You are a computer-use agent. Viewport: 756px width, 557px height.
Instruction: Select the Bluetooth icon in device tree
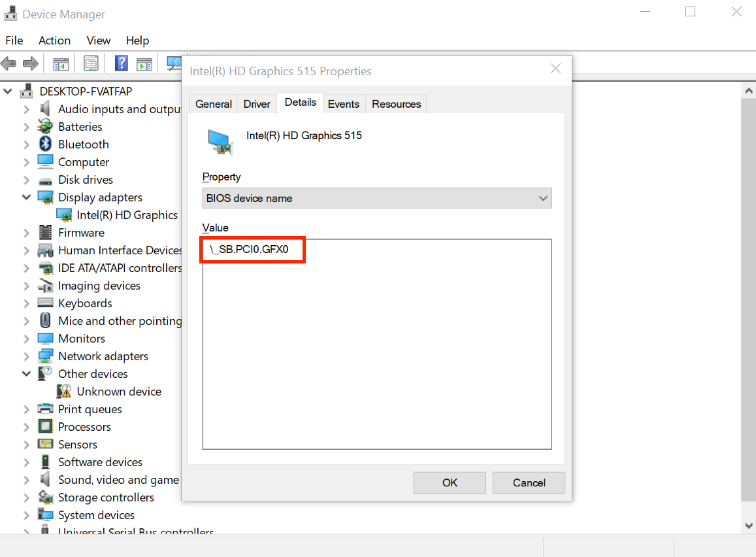point(45,144)
